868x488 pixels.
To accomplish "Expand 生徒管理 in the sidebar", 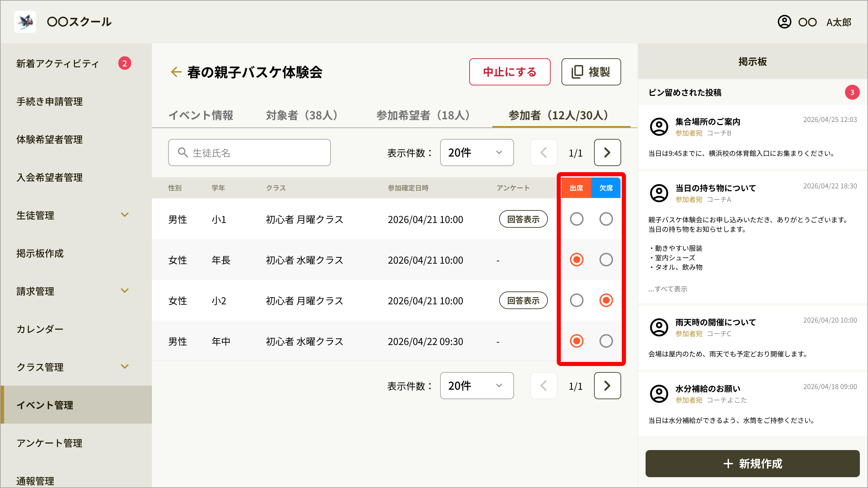I will point(125,215).
